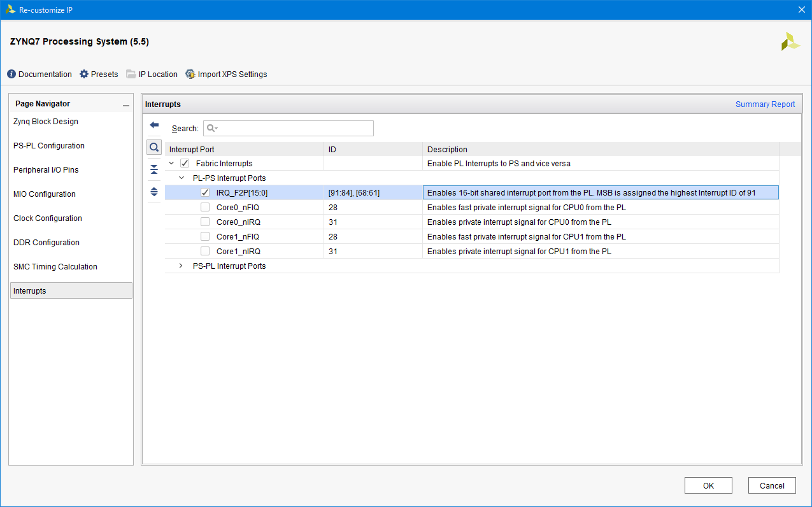Select the Fabric Interrupts row label
The width and height of the screenshot is (812, 507).
tap(224, 164)
